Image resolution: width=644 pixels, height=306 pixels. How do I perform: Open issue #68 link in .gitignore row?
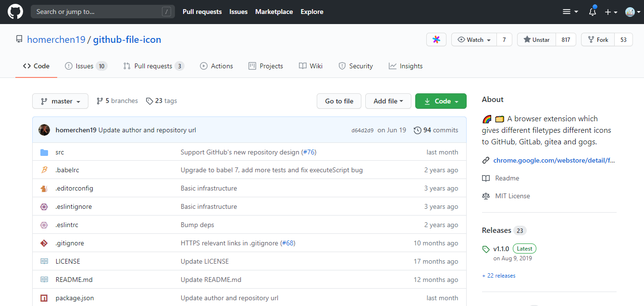click(x=287, y=243)
